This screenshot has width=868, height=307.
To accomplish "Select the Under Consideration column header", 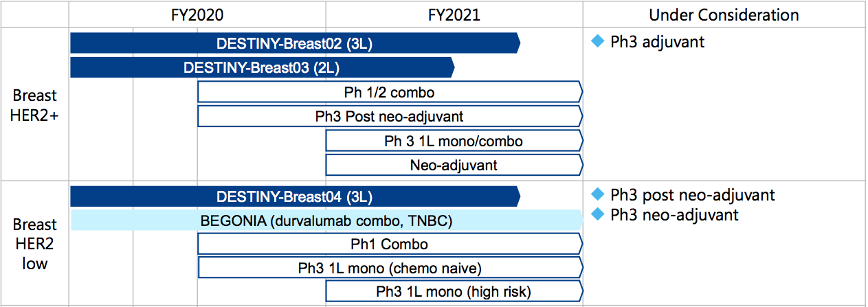I will 724,14.
